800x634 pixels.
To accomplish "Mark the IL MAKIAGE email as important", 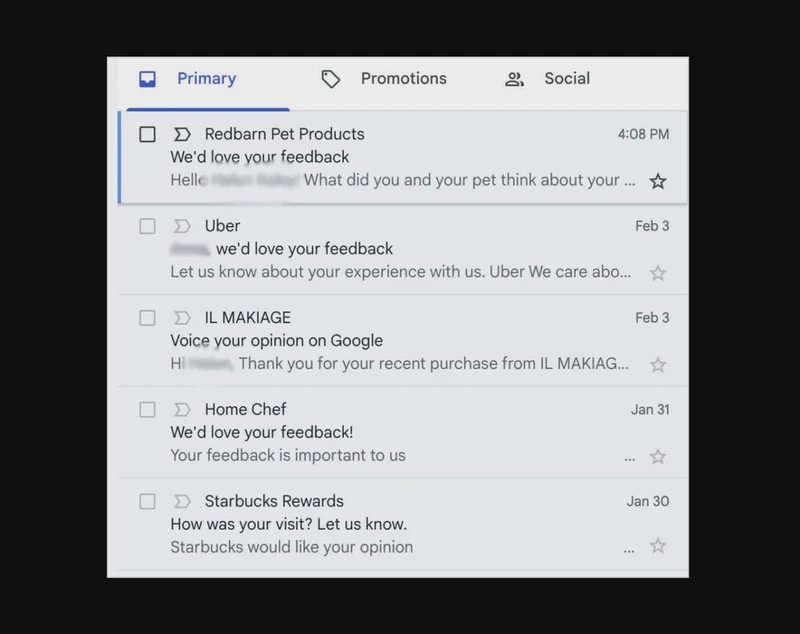I will click(x=182, y=317).
